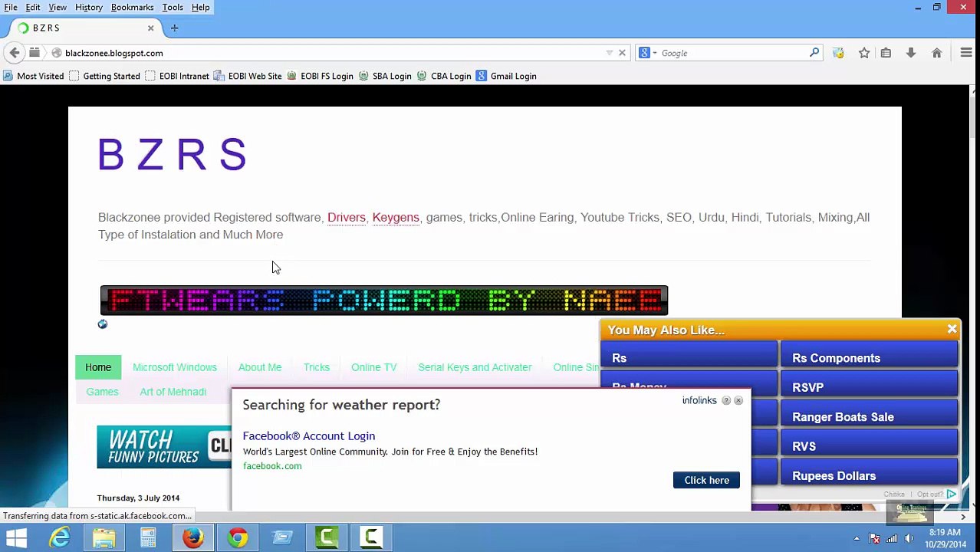
Task: Click the add-on icon beside the search box
Action: pos(838,53)
